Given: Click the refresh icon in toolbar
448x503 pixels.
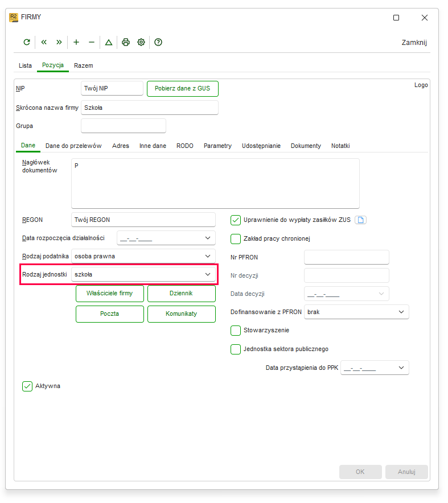Looking at the screenshot, I should pos(27,42).
